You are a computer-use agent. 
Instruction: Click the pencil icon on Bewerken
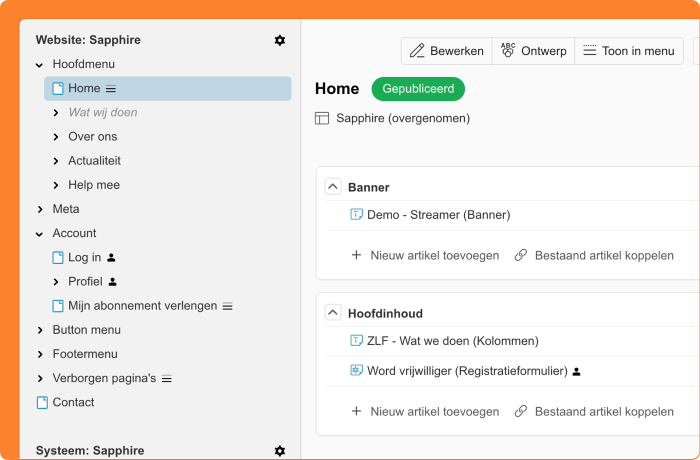[417, 51]
